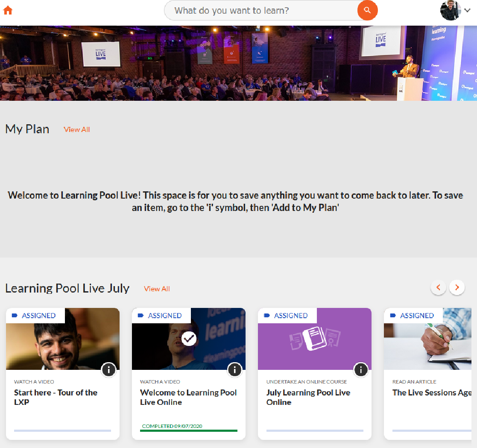The width and height of the screenshot is (477, 448).
Task: Click the profile avatar photo
Action: [x=451, y=10]
